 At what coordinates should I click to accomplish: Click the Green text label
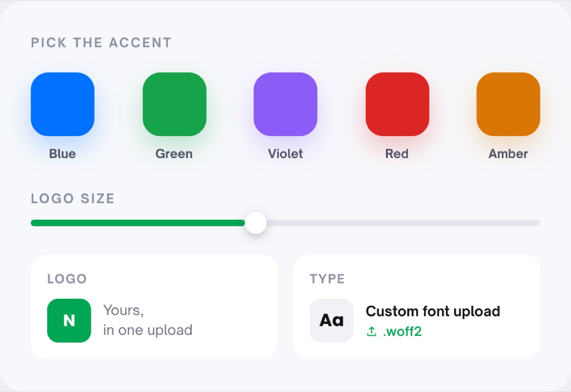[174, 154]
